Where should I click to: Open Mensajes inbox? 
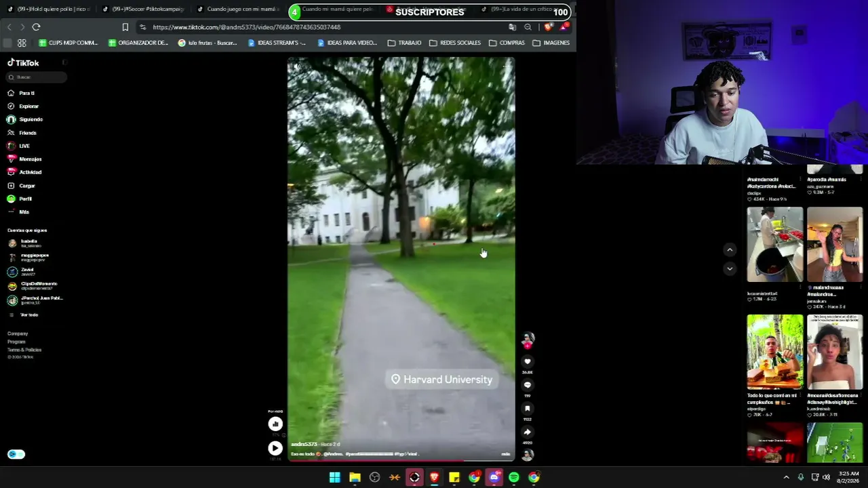point(24,159)
